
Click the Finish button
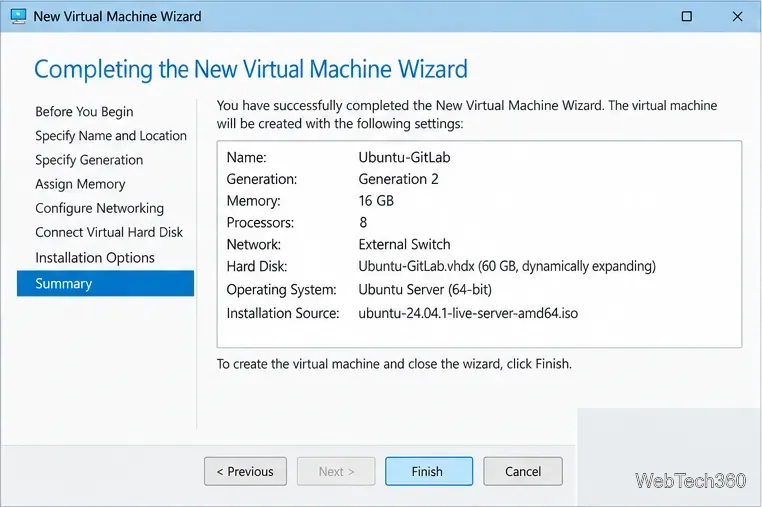pyautogui.click(x=429, y=471)
